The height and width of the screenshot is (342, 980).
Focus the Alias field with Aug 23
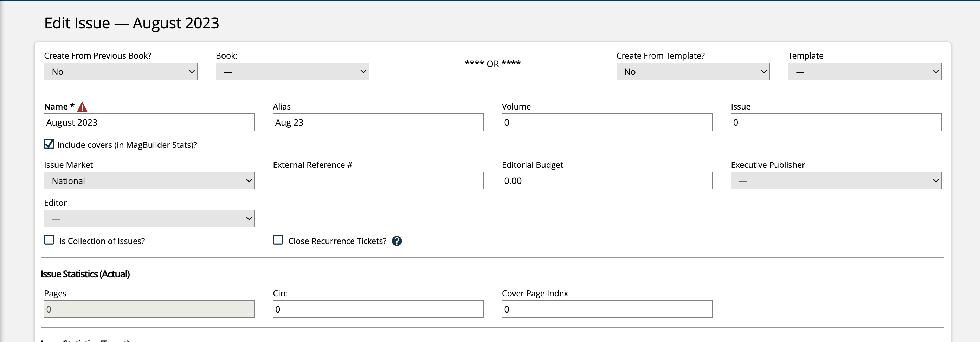(x=378, y=122)
